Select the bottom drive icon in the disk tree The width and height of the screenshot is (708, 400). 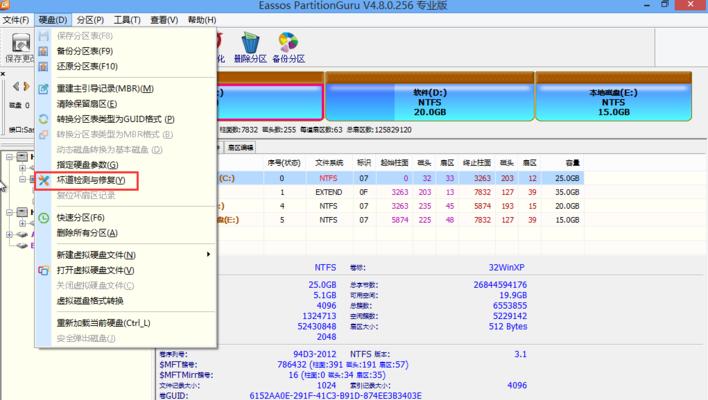click(22, 246)
